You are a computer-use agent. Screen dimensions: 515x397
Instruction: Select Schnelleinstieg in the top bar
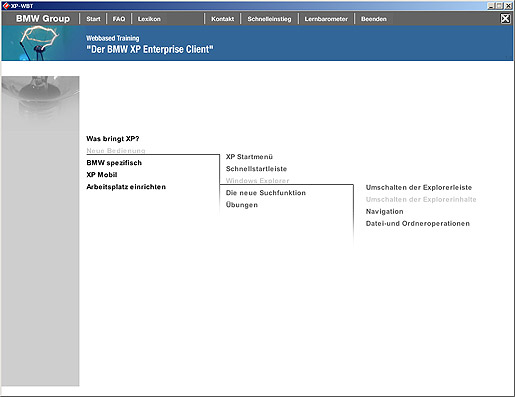coord(269,19)
